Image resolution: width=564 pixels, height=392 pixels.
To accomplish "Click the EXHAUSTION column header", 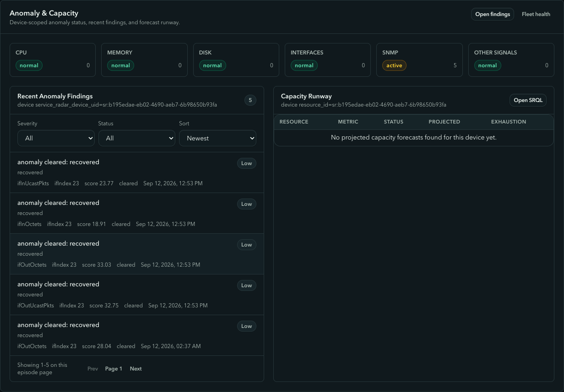I will tap(509, 122).
